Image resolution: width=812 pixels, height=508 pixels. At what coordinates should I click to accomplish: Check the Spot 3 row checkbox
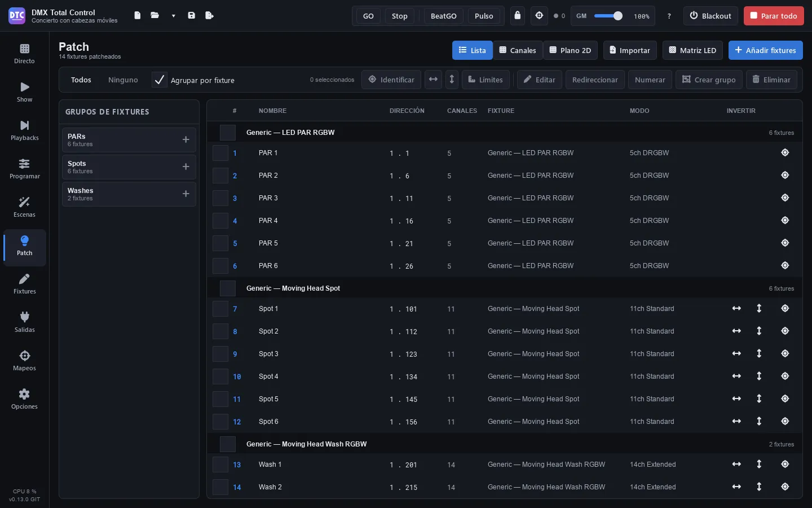(x=220, y=354)
